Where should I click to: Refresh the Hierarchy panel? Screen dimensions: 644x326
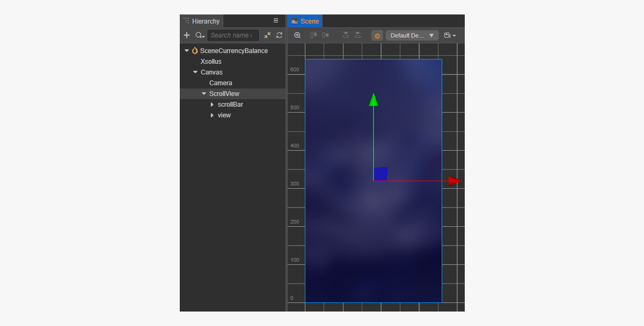coord(279,35)
